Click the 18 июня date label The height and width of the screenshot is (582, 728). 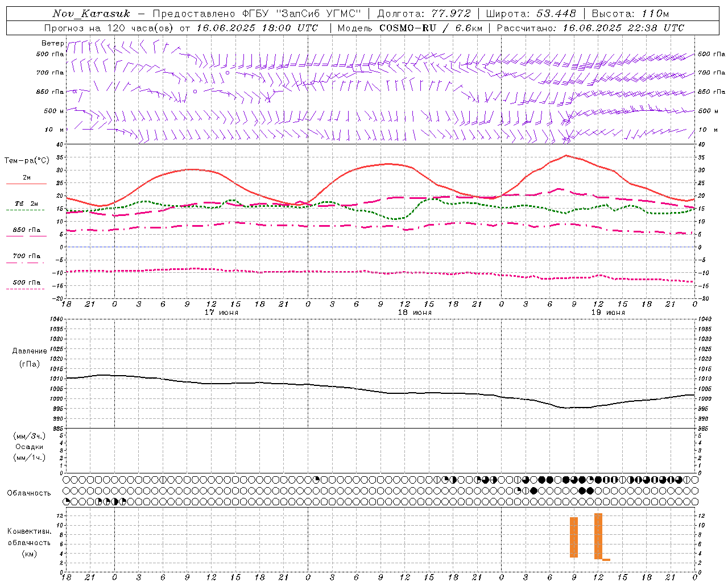(x=415, y=313)
